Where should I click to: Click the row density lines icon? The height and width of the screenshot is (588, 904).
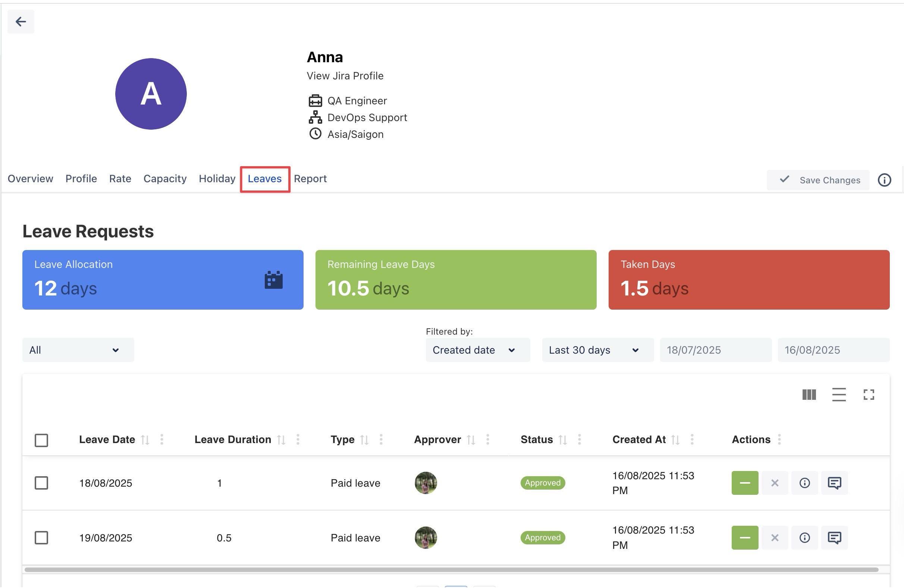click(839, 395)
